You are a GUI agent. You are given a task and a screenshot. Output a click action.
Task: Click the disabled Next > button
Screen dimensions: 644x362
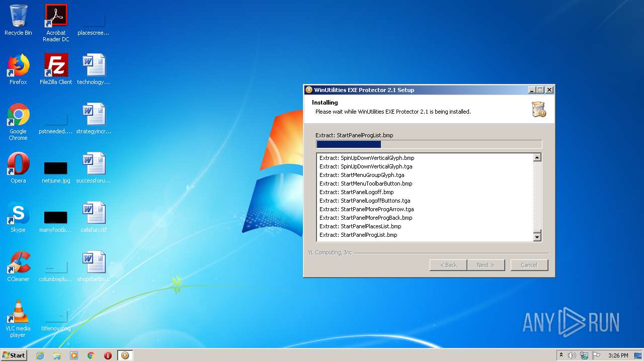coord(486,265)
